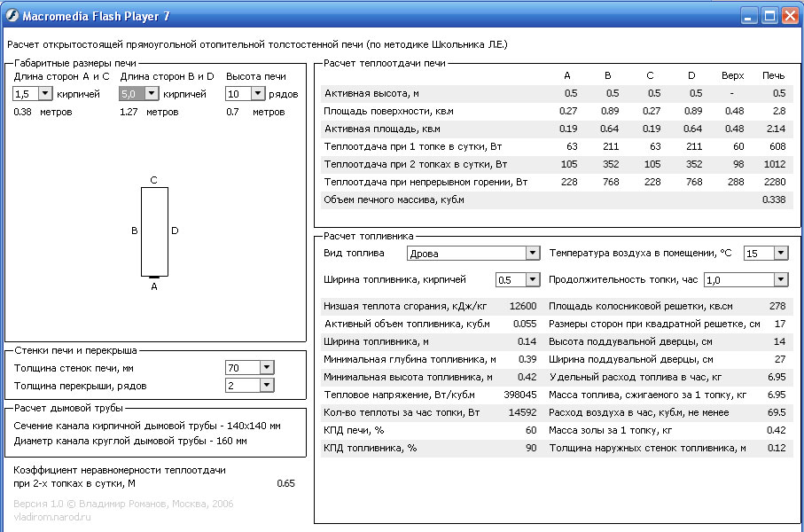Image resolution: width=804 pixels, height=532 pixels.
Task: Expand the wall thickness 70 mm dropdown
Action: point(267,367)
